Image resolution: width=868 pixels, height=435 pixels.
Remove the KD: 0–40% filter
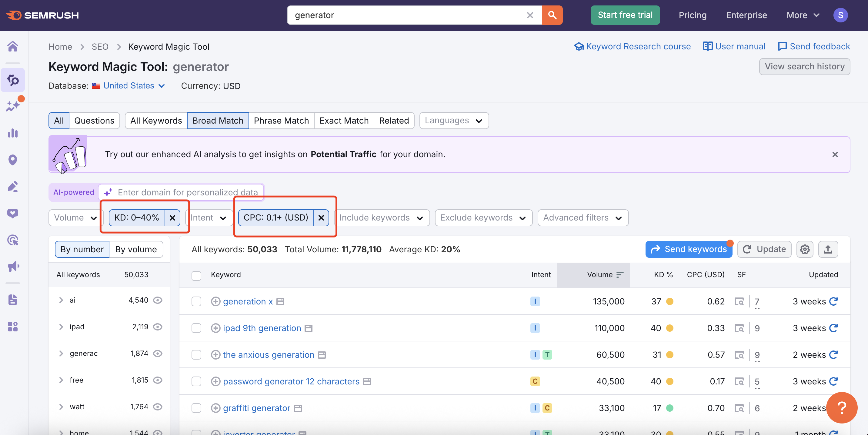(x=172, y=218)
